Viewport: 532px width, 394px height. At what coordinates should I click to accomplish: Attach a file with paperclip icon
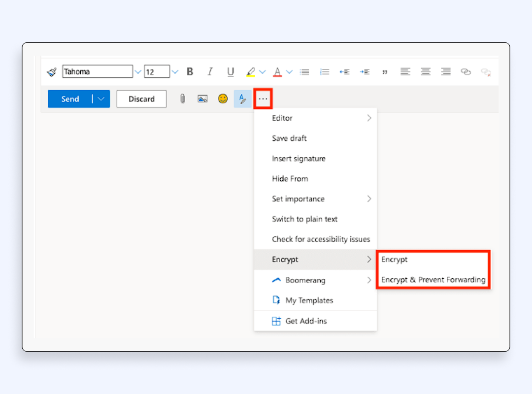pyautogui.click(x=182, y=99)
